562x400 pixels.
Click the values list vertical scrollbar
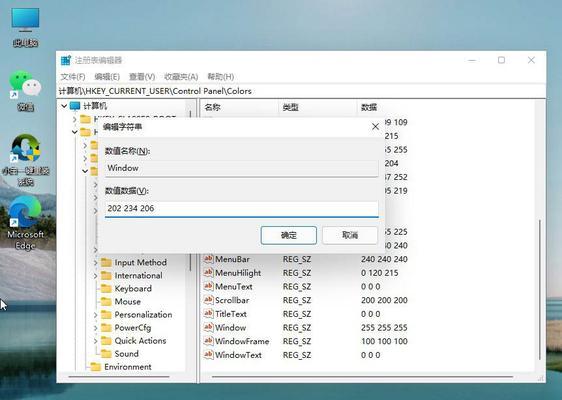539,289
